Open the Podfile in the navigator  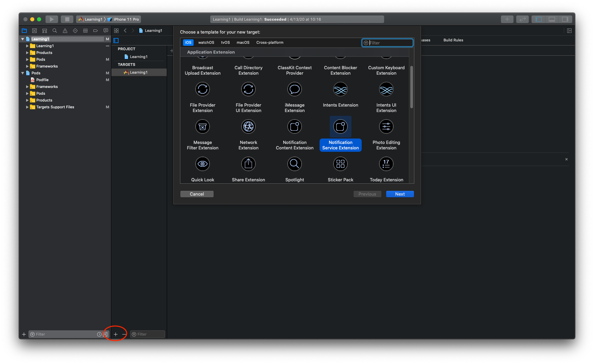pyautogui.click(x=42, y=80)
